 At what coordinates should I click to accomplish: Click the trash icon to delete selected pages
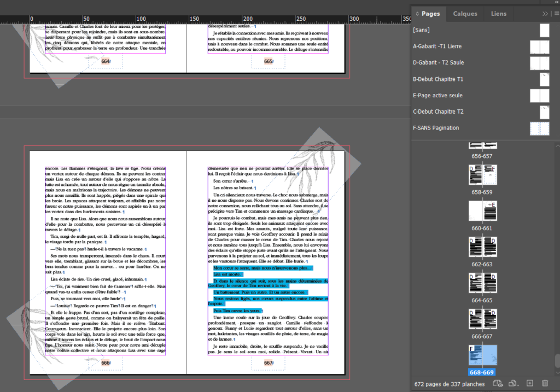point(544,384)
